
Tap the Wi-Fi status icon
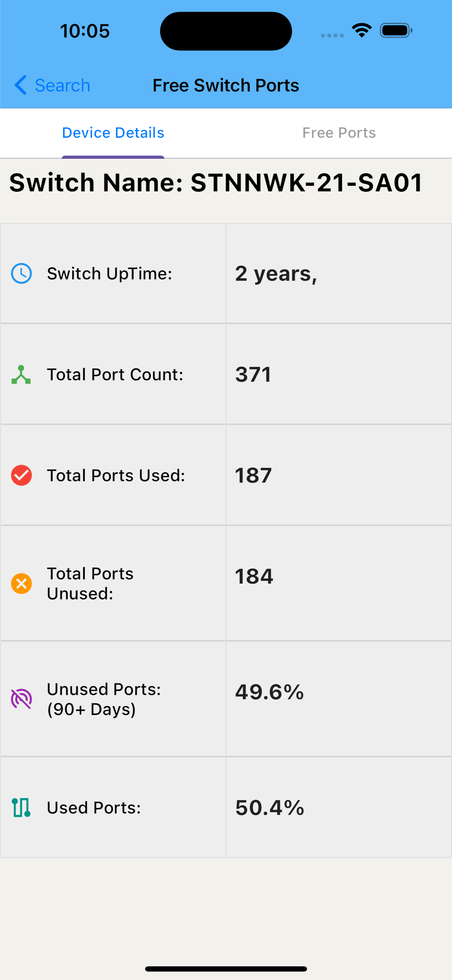[362, 30]
